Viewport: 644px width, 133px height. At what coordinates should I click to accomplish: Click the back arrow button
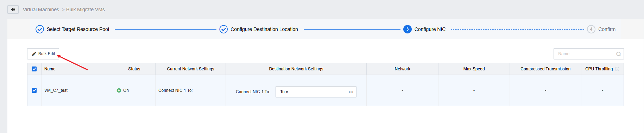tap(13, 9)
